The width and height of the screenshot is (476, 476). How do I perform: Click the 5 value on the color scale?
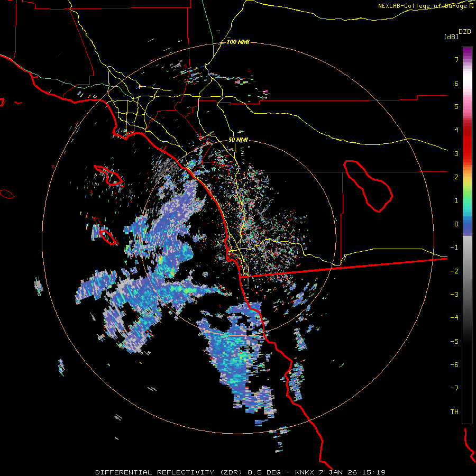click(456, 106)
